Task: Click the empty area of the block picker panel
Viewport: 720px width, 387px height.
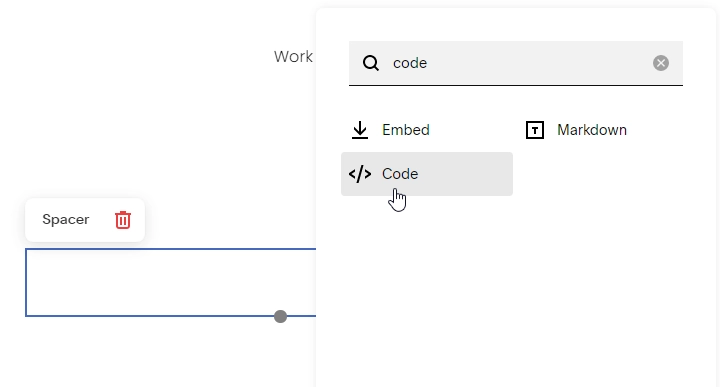Action: tap(516, 294)
